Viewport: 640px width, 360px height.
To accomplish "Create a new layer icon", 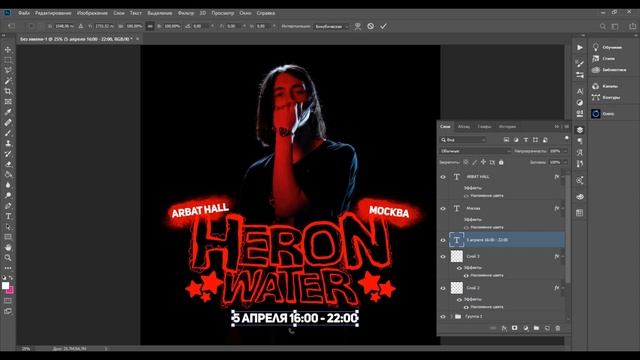I will click(x=547, y=328).
